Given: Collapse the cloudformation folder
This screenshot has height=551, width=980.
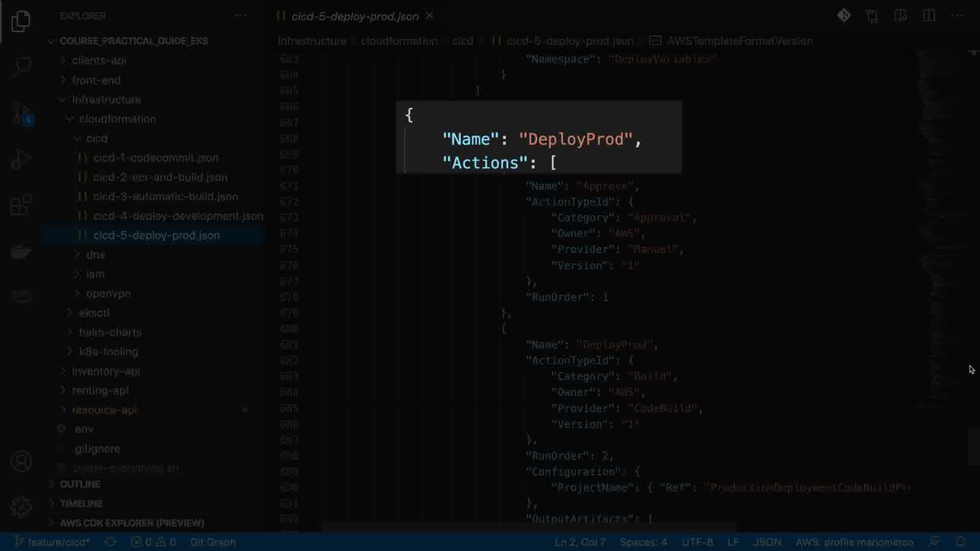Looking at the screenshot, I should click(117, 119).
